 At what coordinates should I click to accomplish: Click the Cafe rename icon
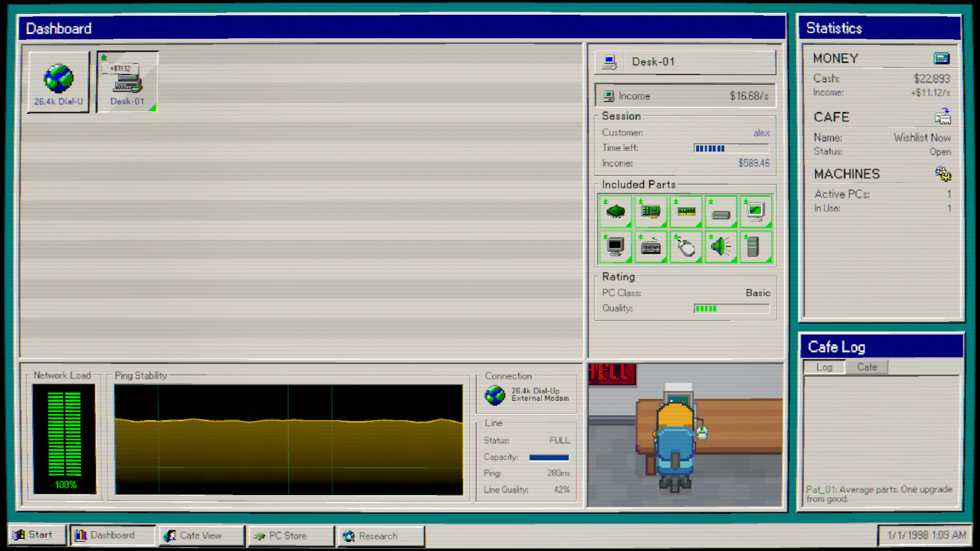(x=943, y=116)
